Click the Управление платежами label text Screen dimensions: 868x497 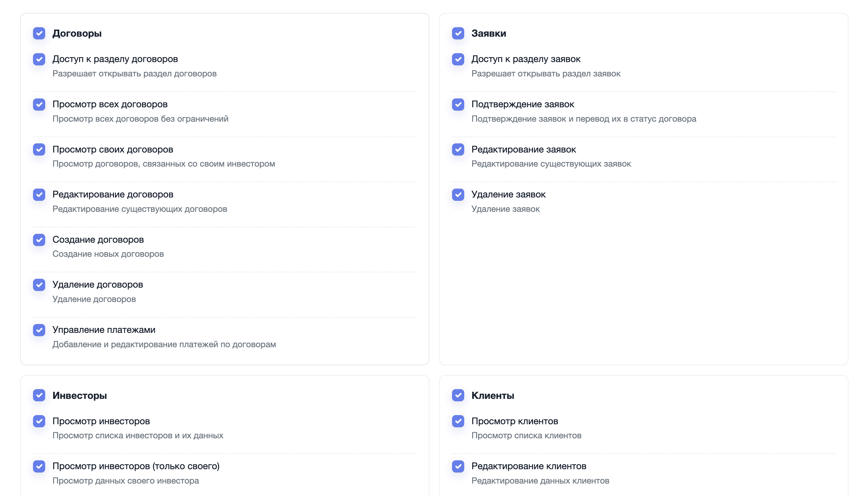click(x=104, y=330)
